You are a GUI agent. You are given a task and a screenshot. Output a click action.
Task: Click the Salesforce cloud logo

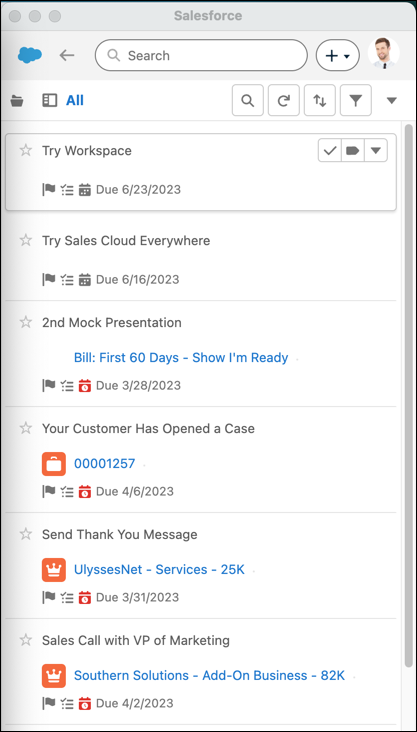click(x=30, y=55)
